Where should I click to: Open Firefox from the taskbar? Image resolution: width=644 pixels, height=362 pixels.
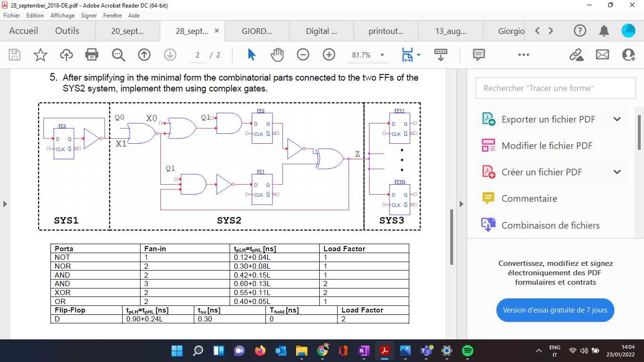coord(260,351)
